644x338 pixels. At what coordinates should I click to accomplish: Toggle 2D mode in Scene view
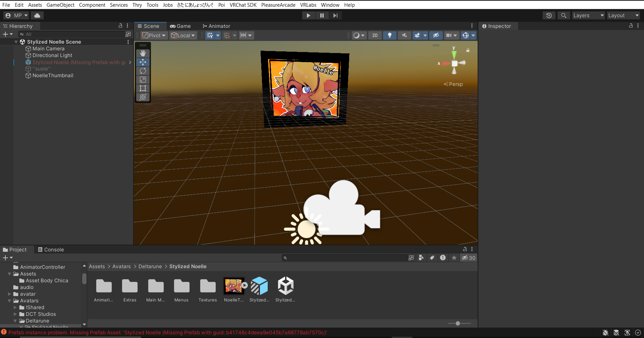375,35
